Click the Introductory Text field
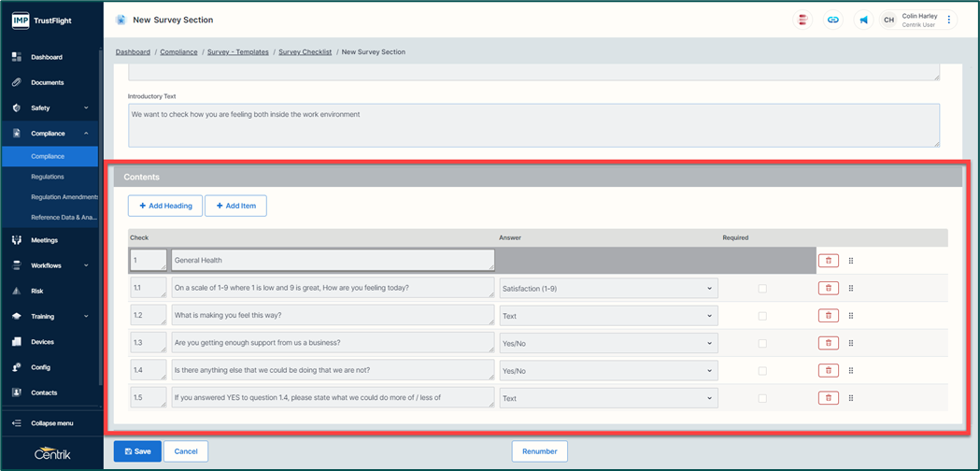The image size is (980, 471). [533, 124]
